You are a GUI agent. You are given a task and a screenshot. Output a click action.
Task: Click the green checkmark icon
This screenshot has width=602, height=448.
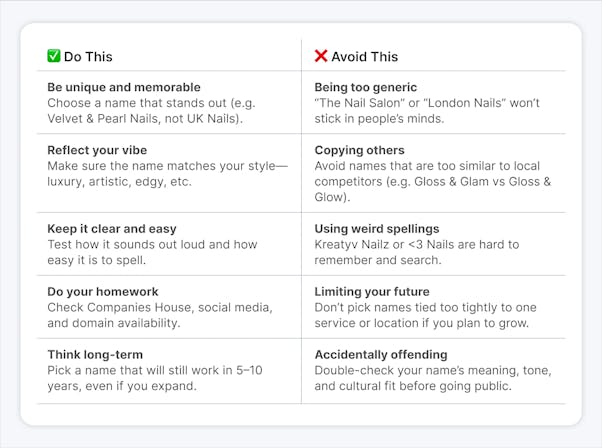coord(54,56)
